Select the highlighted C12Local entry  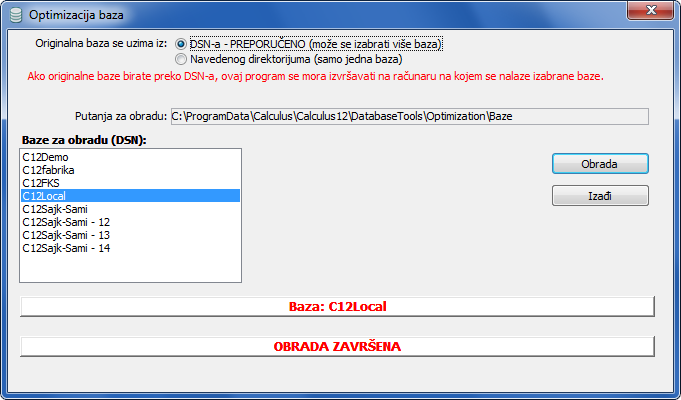(x=130, y=196)
